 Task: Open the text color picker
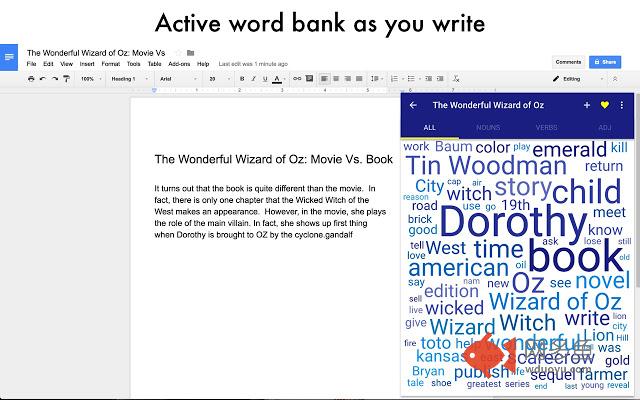277,79
